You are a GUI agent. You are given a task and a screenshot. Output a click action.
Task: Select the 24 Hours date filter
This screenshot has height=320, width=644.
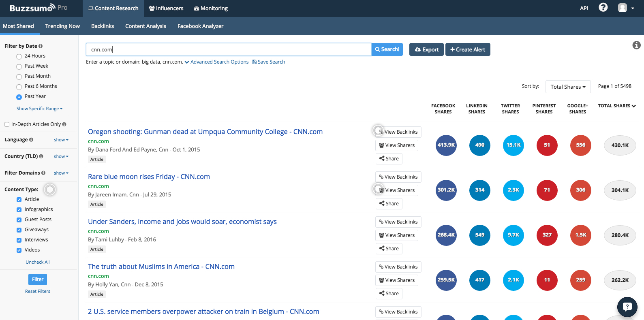pyautogui.click(x=19, y=56)
